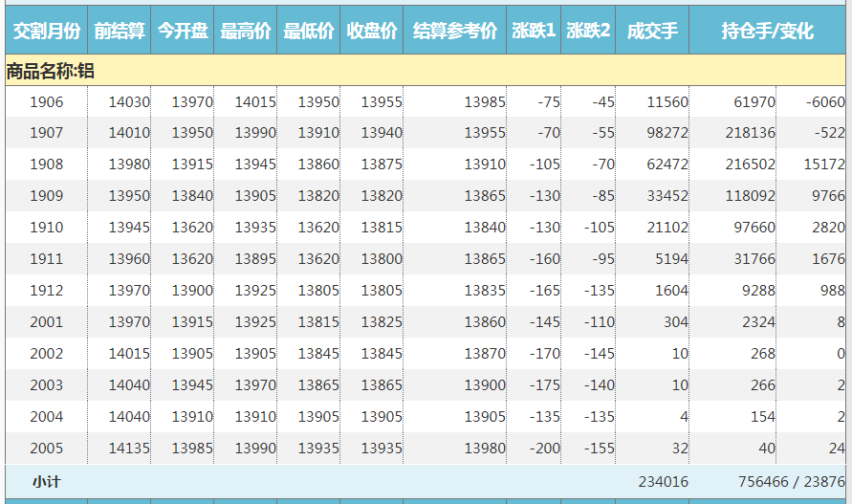Screen dimensions: 852x504
Task: Select the 1906 delivery month cell
Action: [46, 102]
